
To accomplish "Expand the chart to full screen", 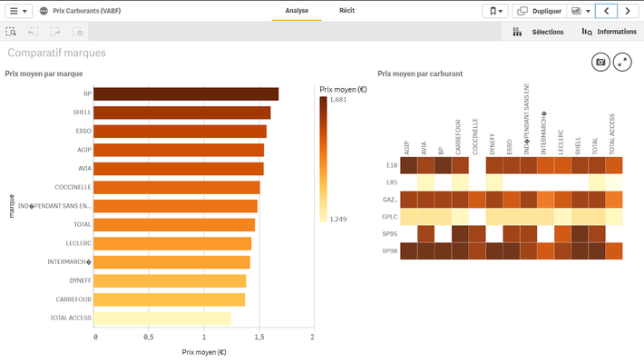I will pos(622,62).
